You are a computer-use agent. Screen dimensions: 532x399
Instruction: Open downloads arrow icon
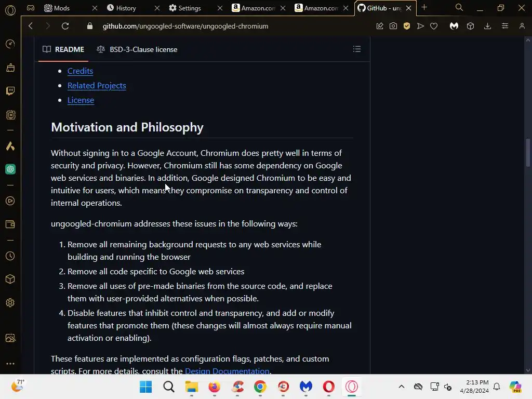(487, 26)
